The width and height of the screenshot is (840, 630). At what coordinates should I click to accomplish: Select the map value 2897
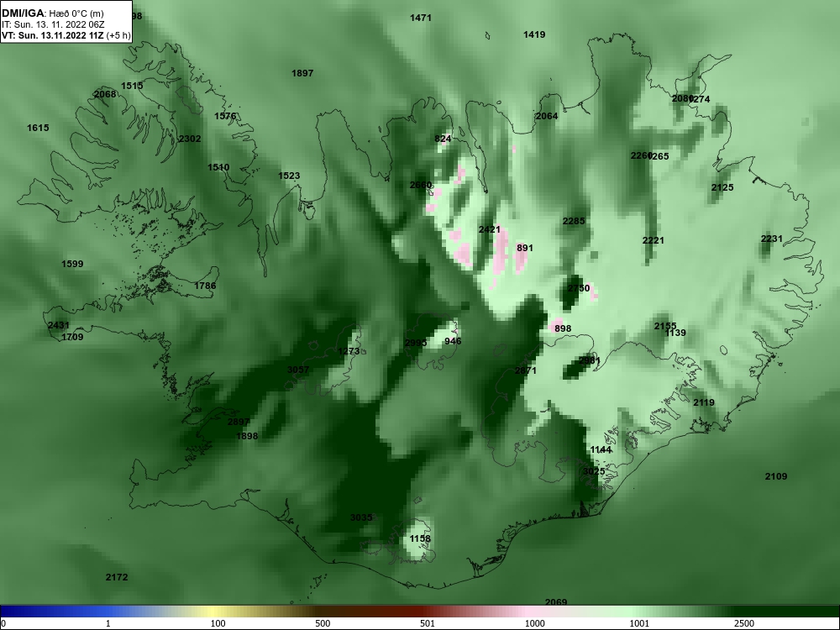pos(239,423)
